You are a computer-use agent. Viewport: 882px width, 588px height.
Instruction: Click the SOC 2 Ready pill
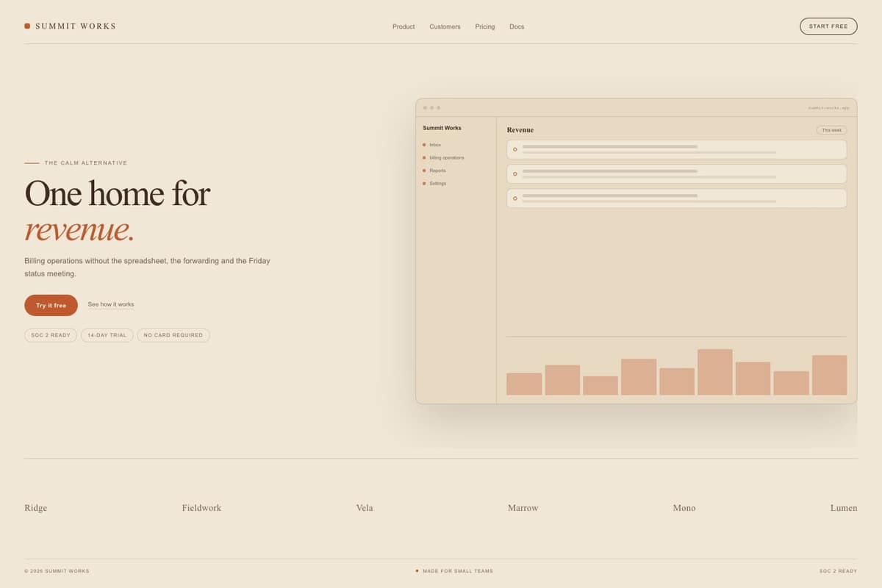[51, 335]
